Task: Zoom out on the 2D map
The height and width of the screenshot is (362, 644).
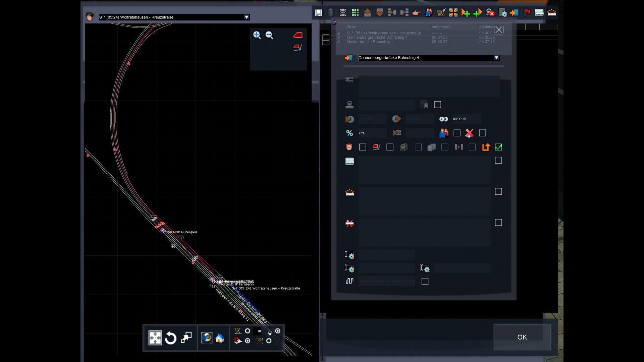Action: (269, 35)
